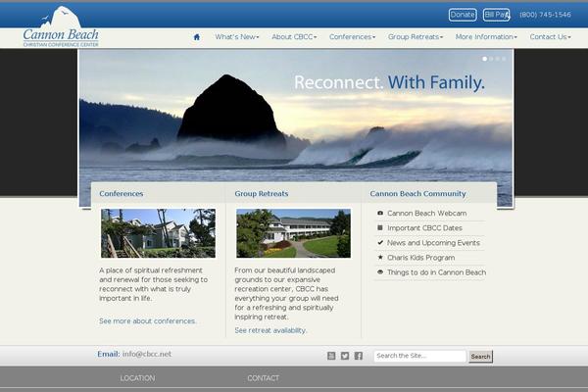Call the (800) 745-1546 phone link

(545, 15)
